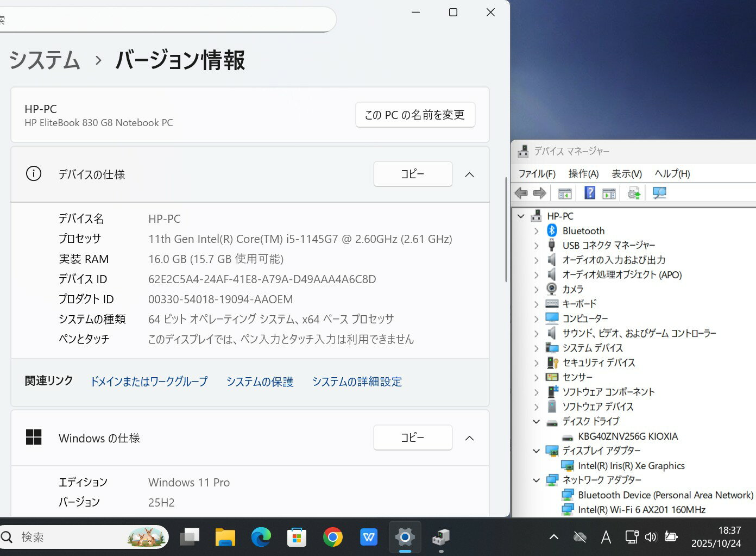Image resolution: width=756 pixels, height=556 pixels.
Task: Open the 操作(A) menu
Action: [583, 174]
